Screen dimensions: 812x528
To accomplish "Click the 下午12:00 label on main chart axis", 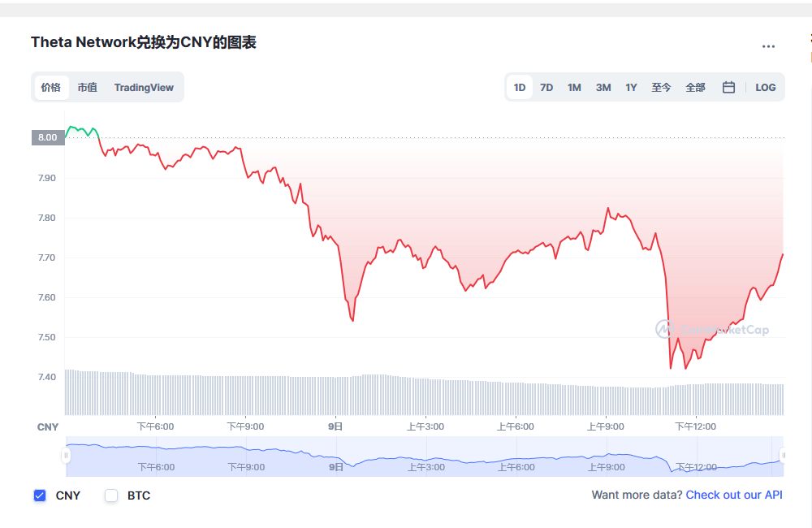I will click(x=696, y=426).
